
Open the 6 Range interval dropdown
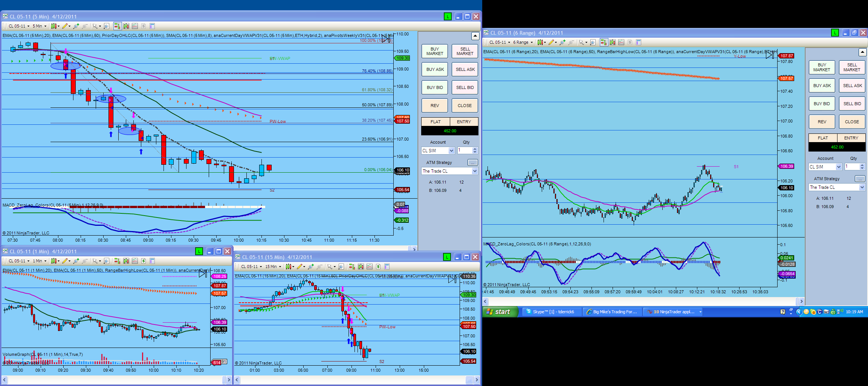point(523,42)
